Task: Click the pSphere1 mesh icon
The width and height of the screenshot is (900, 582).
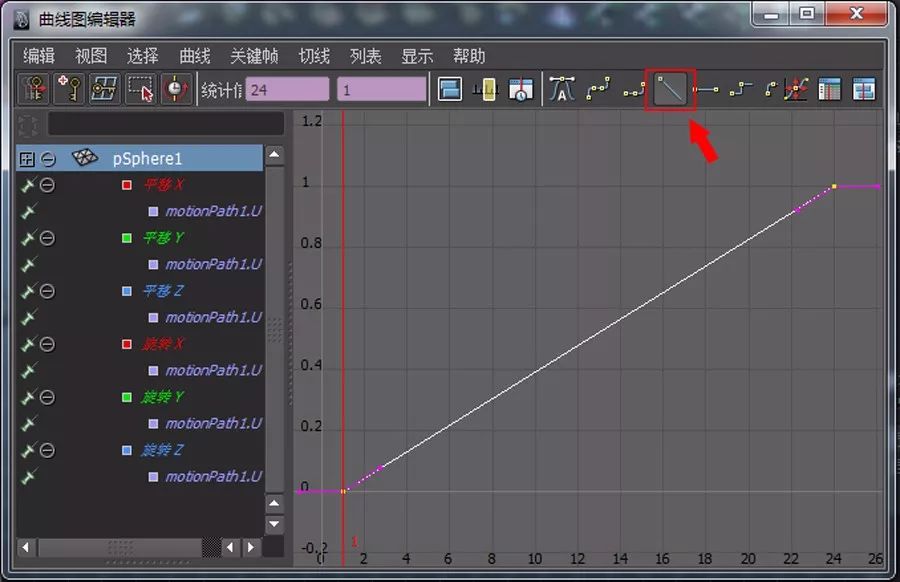Action: [85, 157]
